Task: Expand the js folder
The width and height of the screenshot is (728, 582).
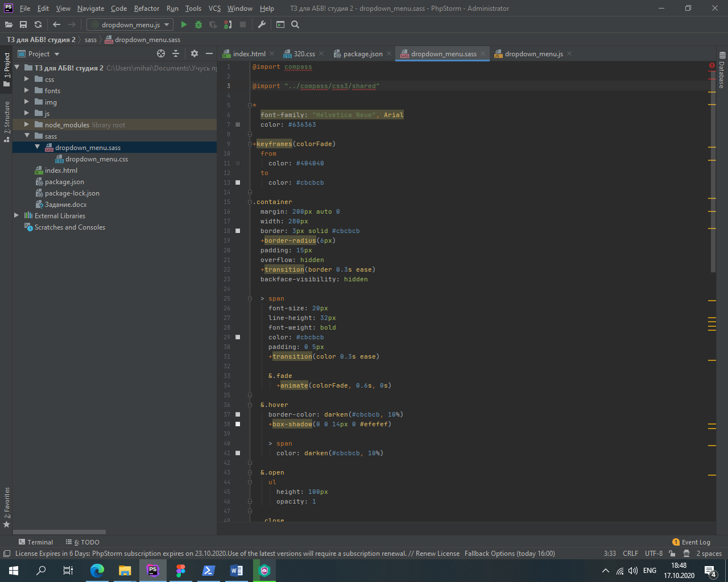Action: coord(26,113)
